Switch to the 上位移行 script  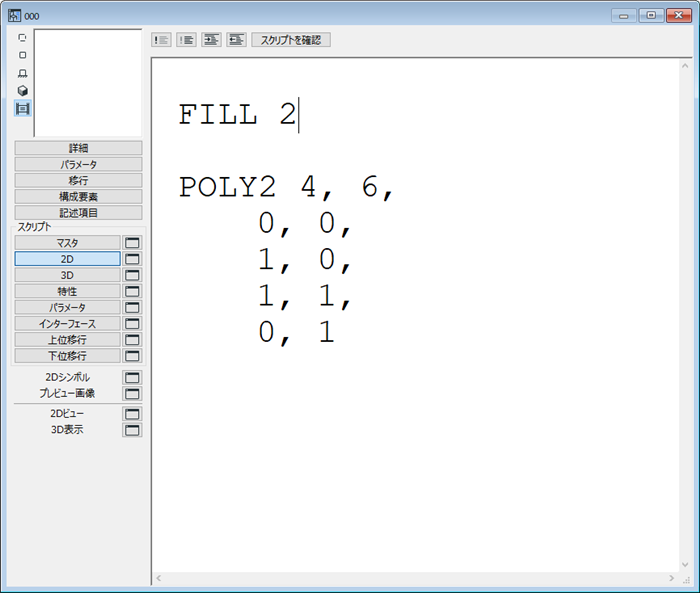(67, 340)
